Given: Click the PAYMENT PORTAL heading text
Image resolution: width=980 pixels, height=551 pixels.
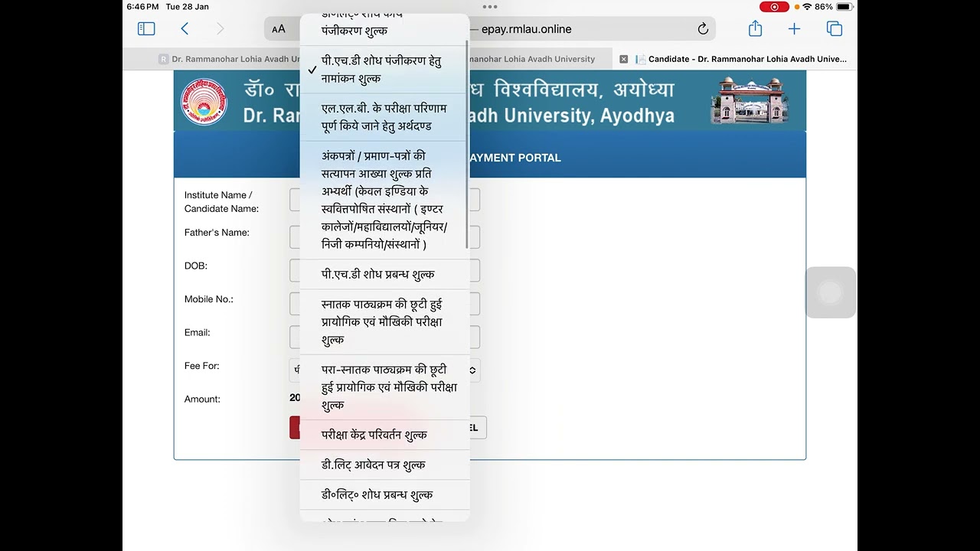Looking at the screenshot, I should (515, 158).
